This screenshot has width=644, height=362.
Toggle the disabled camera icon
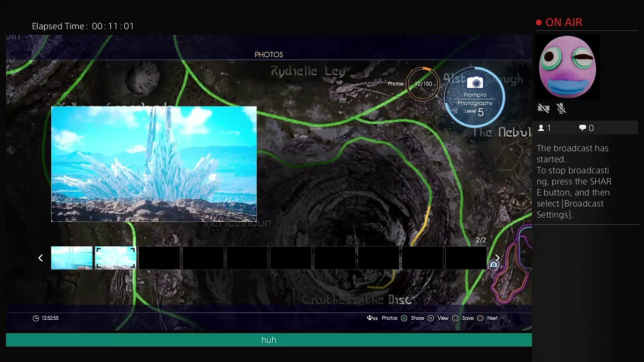543,108
